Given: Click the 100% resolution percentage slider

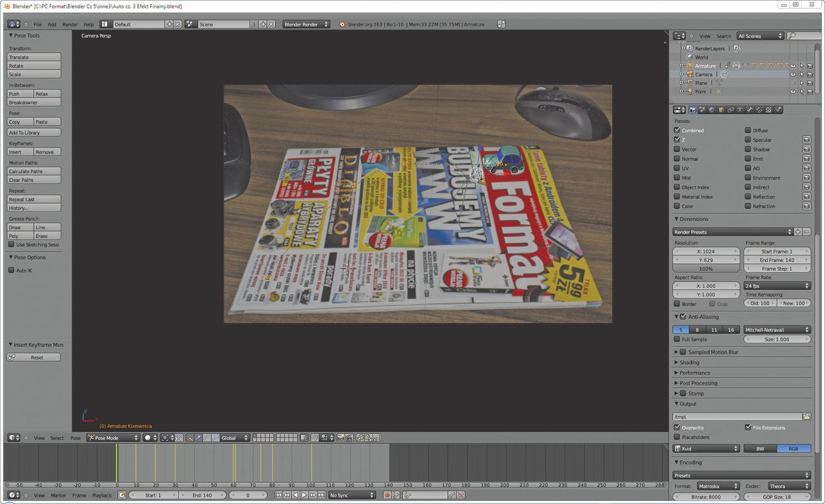Looking at the screenshot, I should click(x=706, y=269).
